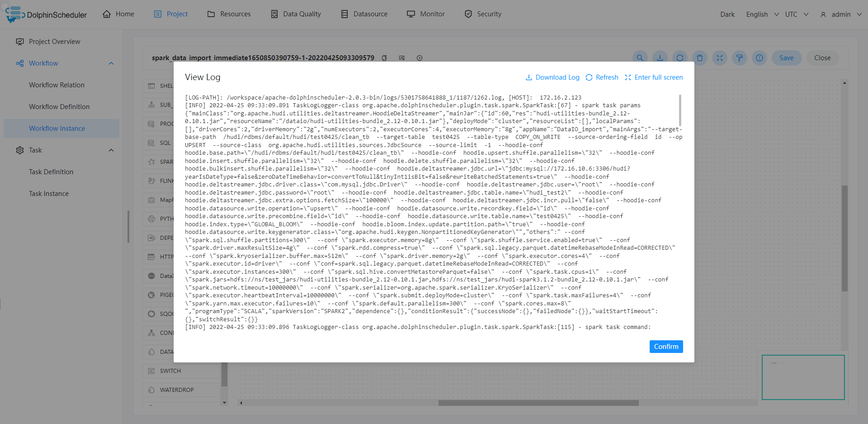868x424 pixels.
Task: Select the SWITCH task type
Action: tap(182, 371)
